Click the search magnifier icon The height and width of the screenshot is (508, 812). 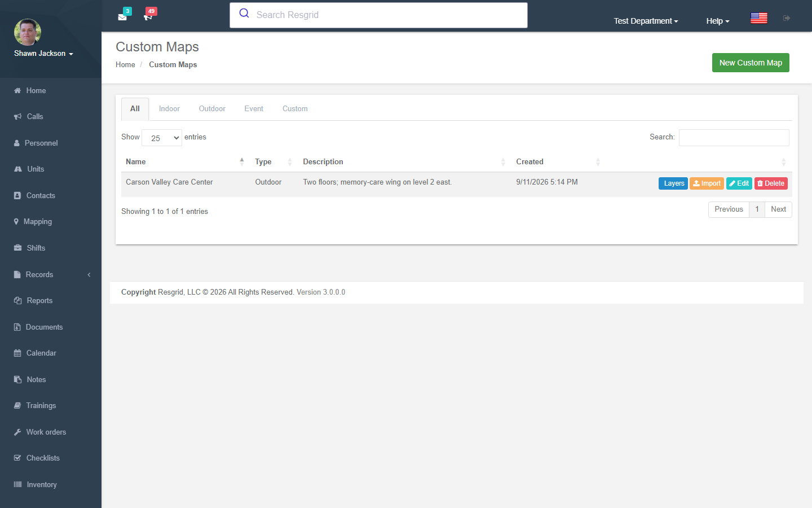(244, 13)
